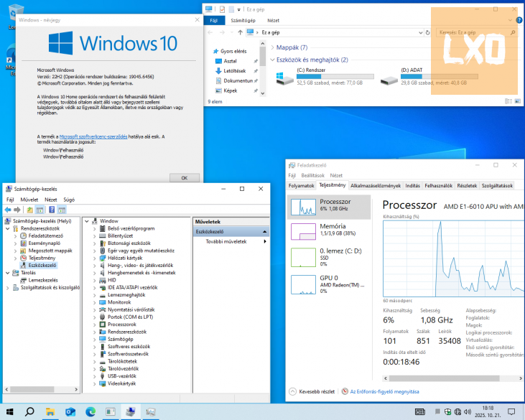Open File Explorer from the taskbar
The image size is (525, 420).
(x=50, y=411)
